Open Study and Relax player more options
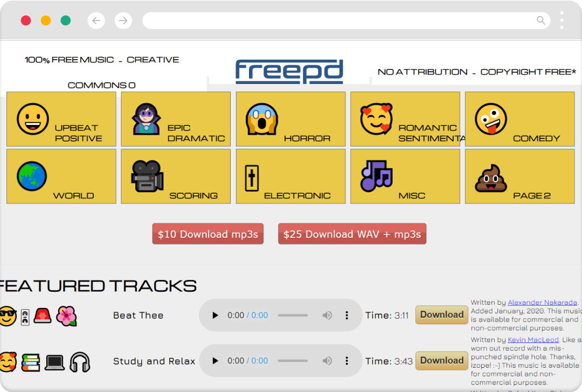 [347, 361]
